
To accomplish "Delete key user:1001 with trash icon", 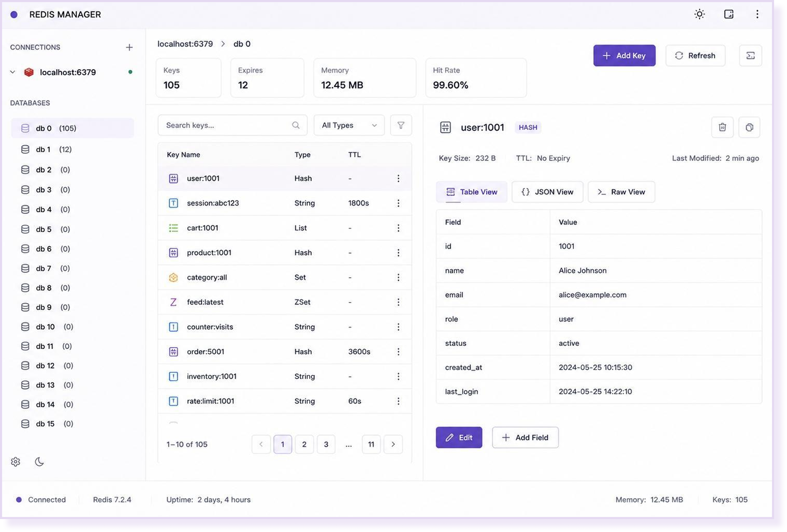I will pos(722,127).
